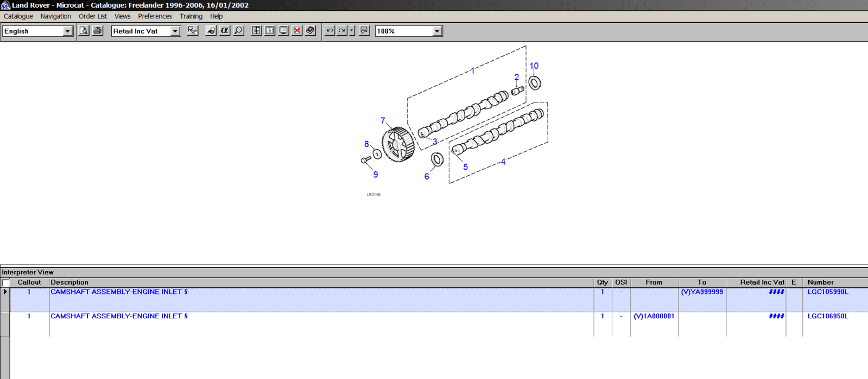Image resolution: width=868 pixels, height=379 pixels.
Task: Select the first CAMSHAFT ASSEMBLY-ENGINE INLET description
Action: tap(119, 292)
